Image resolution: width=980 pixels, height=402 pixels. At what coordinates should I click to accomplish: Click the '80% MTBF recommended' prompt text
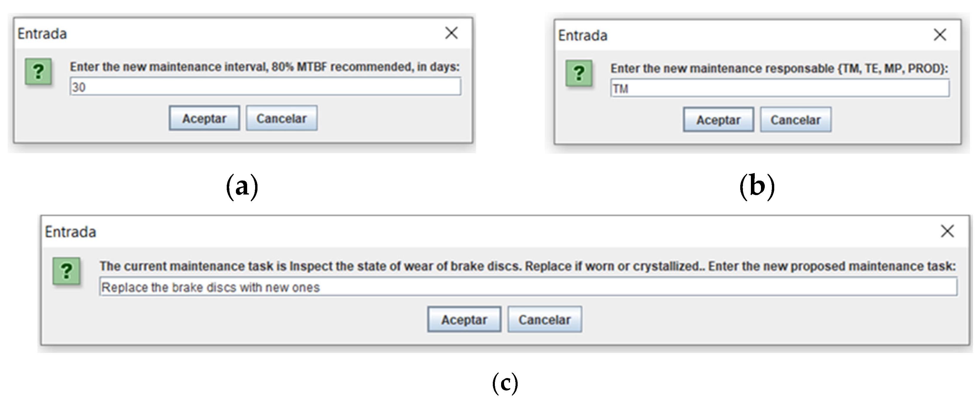click(342, 67)
